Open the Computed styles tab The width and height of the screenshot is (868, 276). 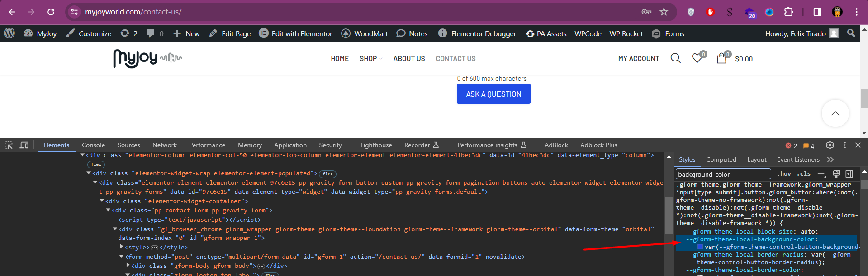coord(721,159)
